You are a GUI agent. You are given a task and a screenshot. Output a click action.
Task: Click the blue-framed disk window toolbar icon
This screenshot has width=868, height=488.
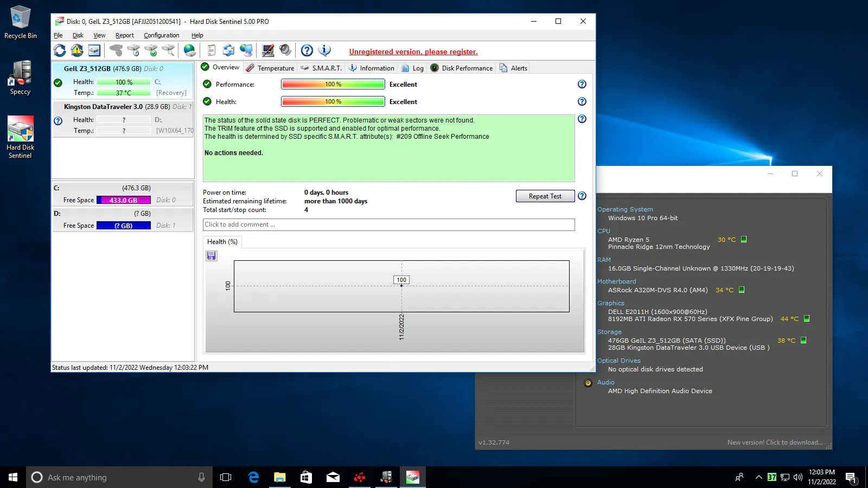tap(94, 50)
